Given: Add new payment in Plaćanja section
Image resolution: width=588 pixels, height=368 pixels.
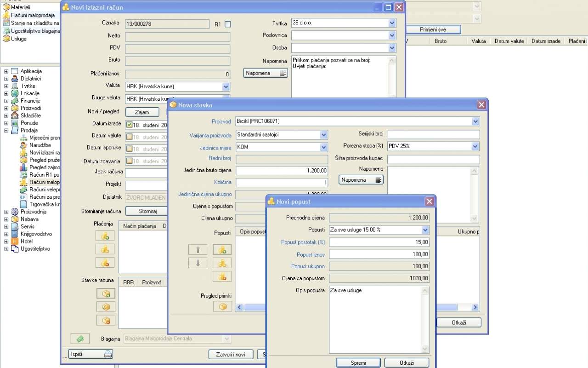Looking at the screenshot, I should [105, 236].
